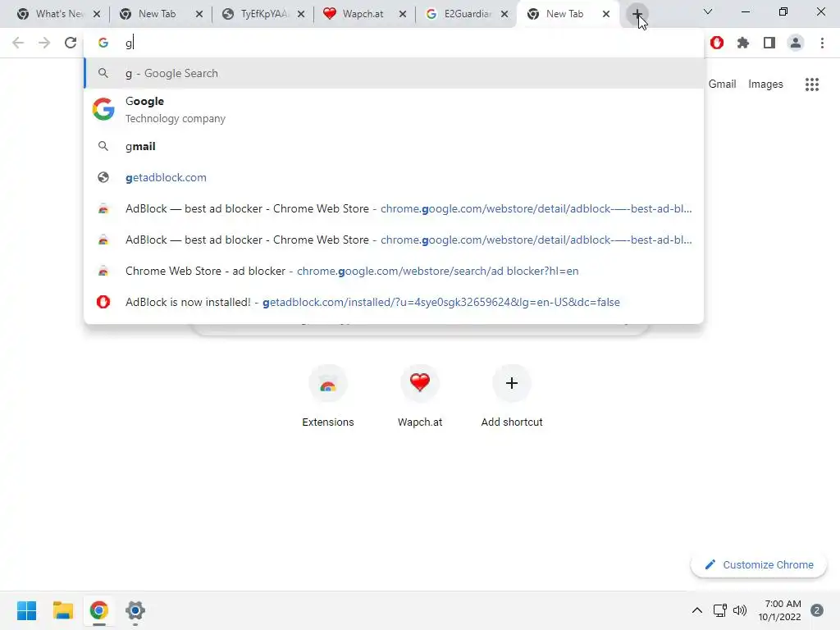Choose the getadblock.com suggestion
The width and height of the screenshot is (840, 630).
point(394,177)
